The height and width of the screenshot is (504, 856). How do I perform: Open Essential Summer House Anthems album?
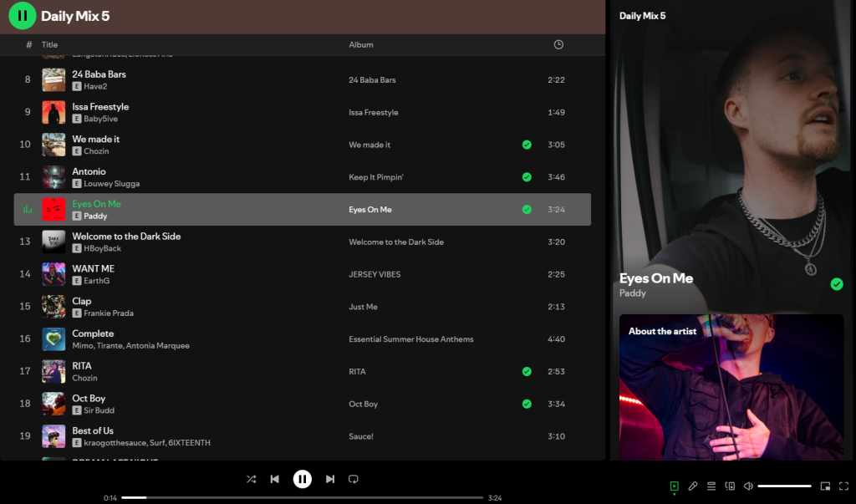click(411, 339)
